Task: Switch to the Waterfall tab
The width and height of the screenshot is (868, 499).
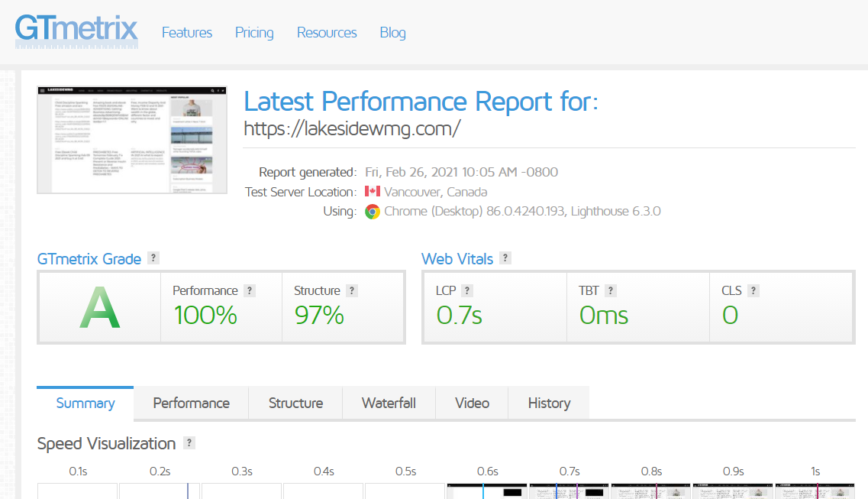Action: [x=389, y=403]
